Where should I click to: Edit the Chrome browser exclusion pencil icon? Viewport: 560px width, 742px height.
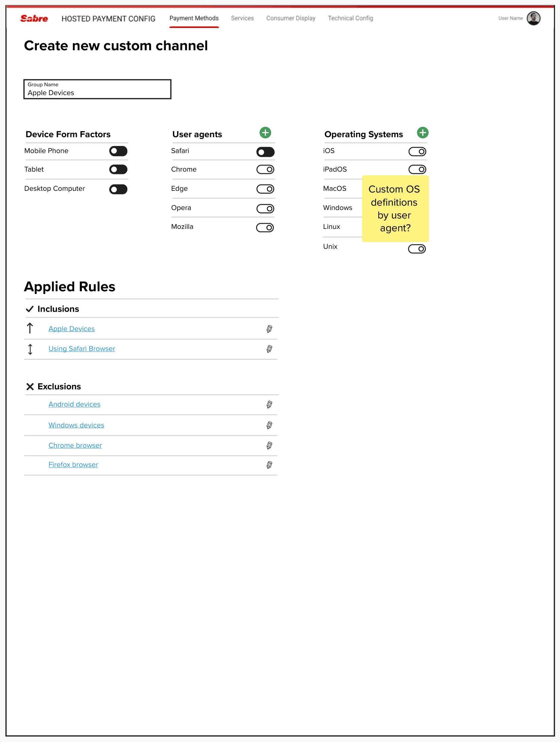[x=269, y=445]
